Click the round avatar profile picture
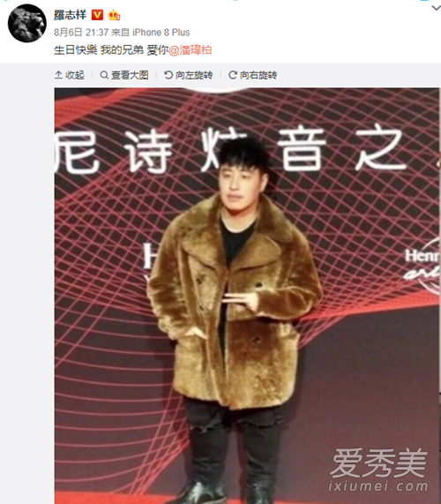 pyautogui.click(x=26, y=23)
